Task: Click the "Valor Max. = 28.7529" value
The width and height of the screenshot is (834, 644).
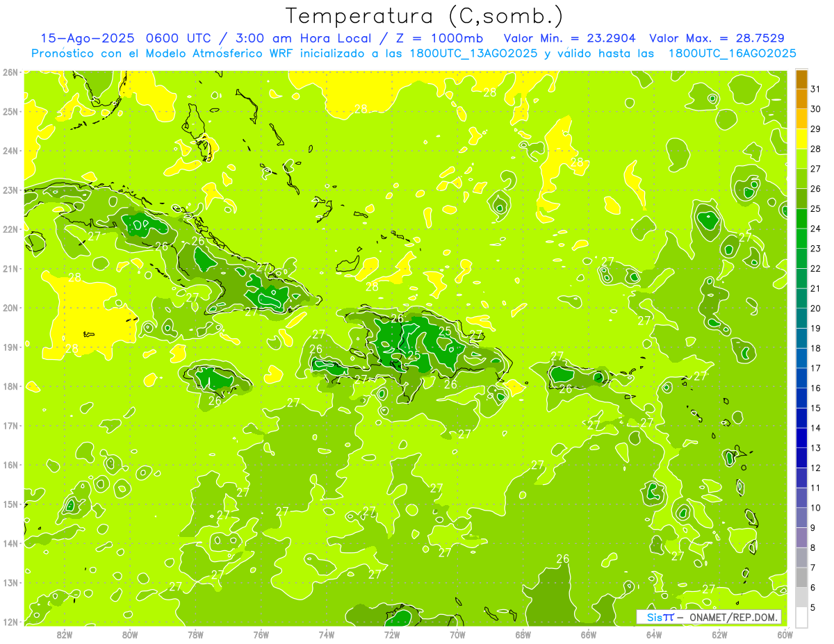Action: click(717, 38)
